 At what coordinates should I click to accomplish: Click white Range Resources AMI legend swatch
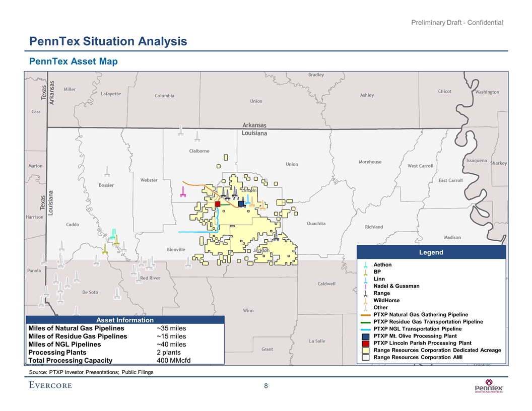(x=365, y=358)
